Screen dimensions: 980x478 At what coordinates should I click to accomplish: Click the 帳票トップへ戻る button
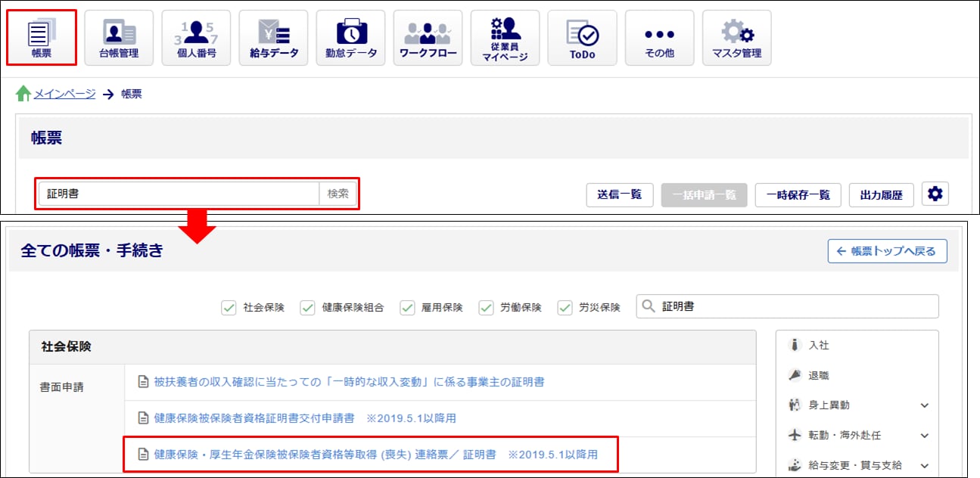[887, 251]
